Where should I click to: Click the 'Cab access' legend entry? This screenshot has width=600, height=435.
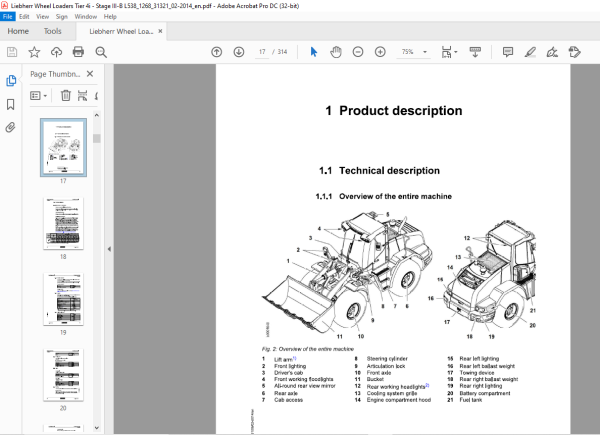pyautogui.click(x=289, y=400)
